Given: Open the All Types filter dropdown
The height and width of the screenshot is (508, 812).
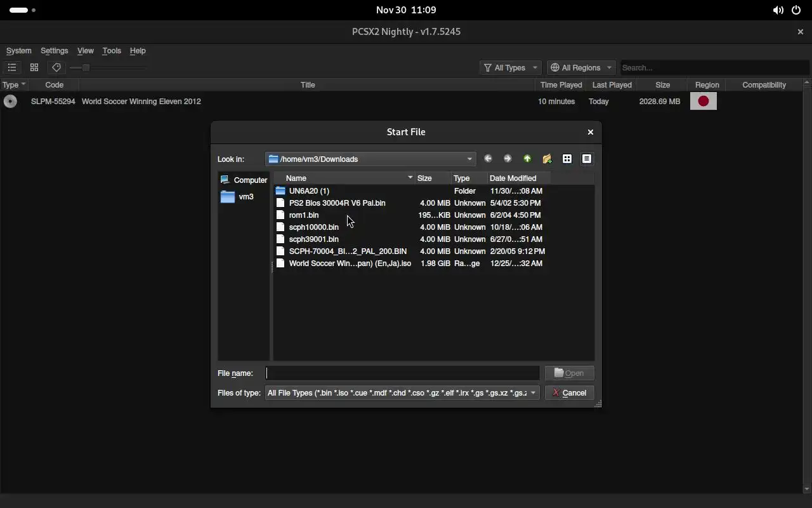Looking at the screenshot, I should [511, 67].
